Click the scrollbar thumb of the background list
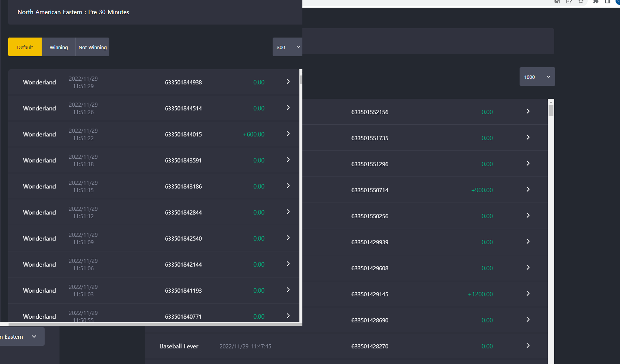 click(551, 111)
